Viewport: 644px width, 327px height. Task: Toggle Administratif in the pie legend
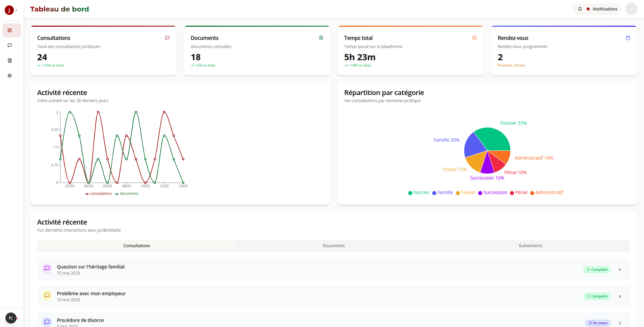pos(547,193)
